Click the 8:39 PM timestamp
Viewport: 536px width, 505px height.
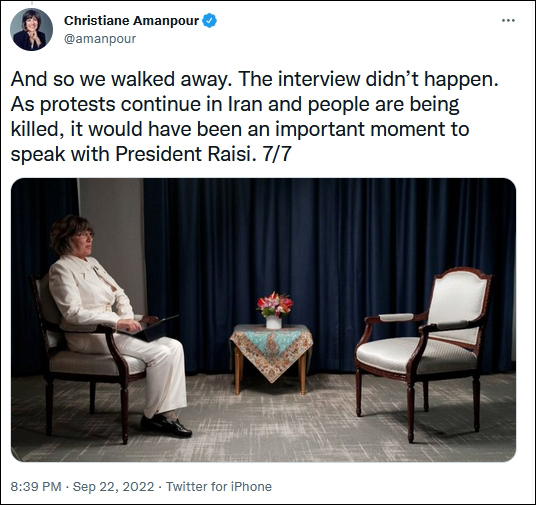[x=36, y=486]
